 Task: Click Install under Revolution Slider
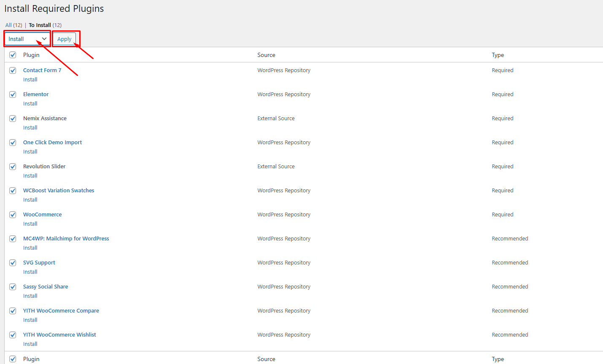click(x=30, y=176)
